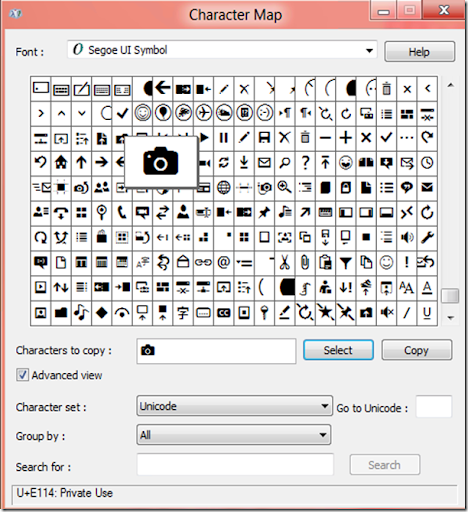Select the question mark glyph
The image size is (468, 512).
coord(305,163)
